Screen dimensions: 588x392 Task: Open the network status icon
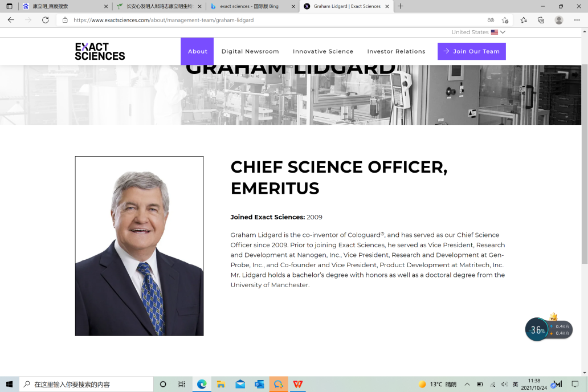click(x=493, y=384)
